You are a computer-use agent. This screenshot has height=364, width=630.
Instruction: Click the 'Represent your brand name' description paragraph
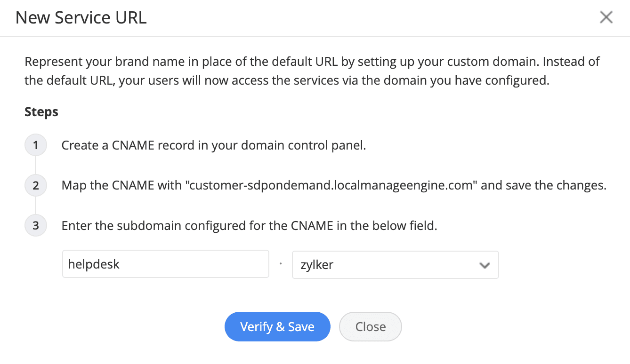312,71
